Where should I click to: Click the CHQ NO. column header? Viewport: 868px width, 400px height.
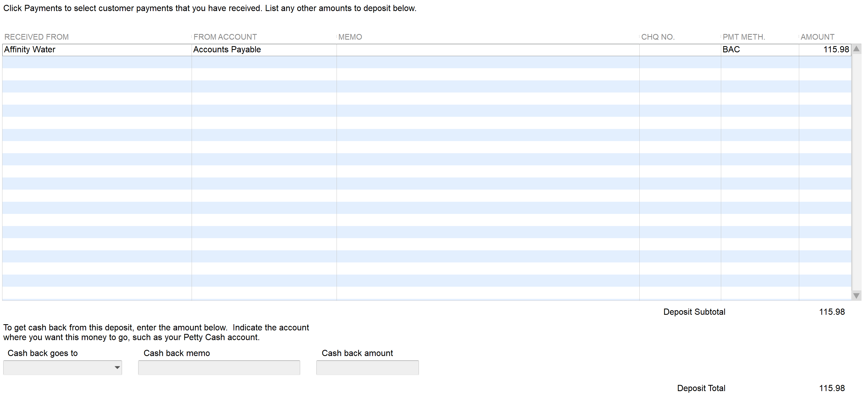pos(657,37)
